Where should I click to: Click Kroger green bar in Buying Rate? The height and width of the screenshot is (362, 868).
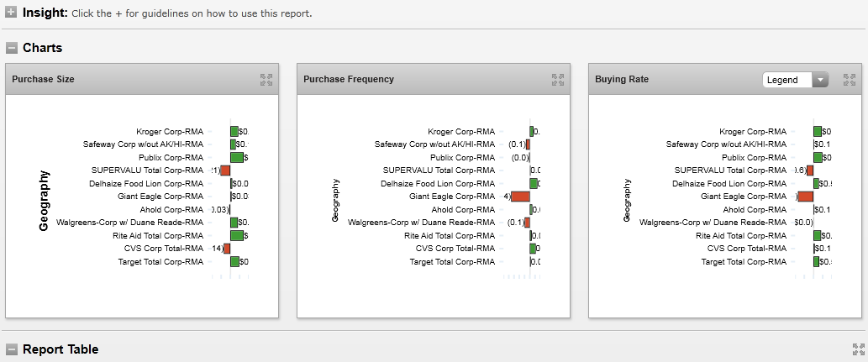[818, 132]
